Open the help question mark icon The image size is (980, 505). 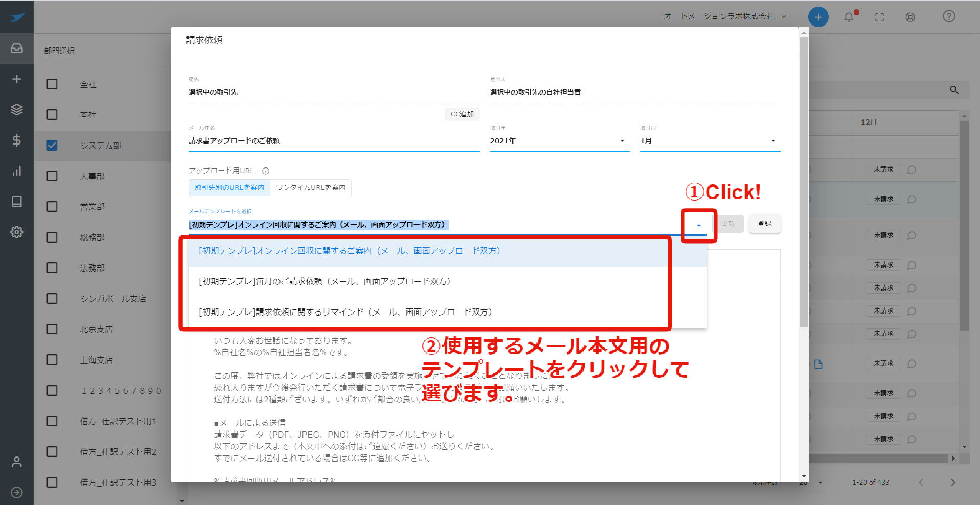(x=949, y=16)
